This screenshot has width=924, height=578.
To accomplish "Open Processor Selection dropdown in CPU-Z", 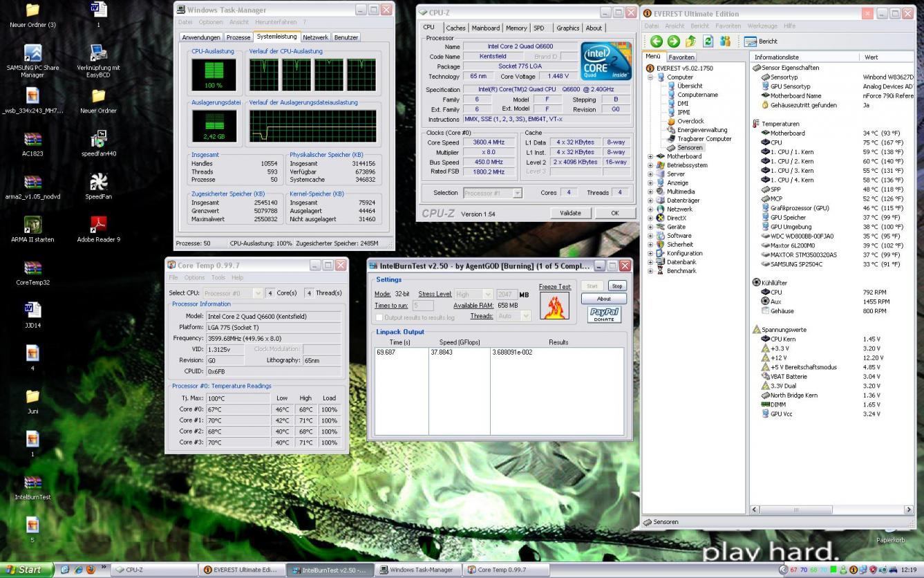I will (517, 193).
